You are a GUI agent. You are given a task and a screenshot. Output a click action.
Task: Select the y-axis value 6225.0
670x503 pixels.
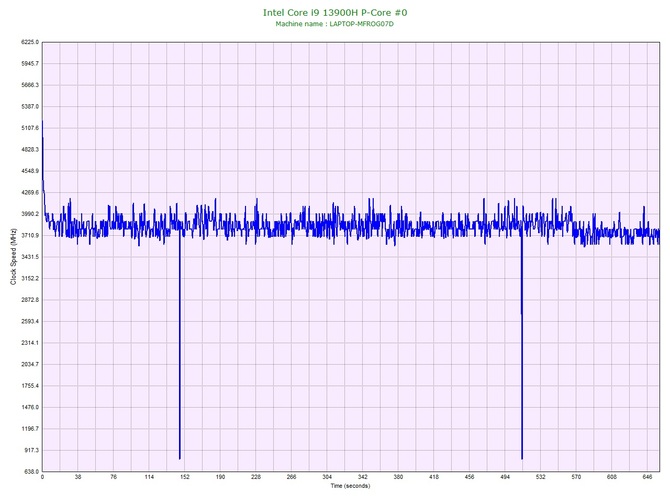pyautogui.click(x=30, y=42)
